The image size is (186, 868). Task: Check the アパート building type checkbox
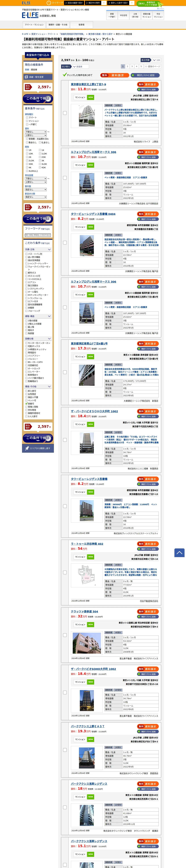tap(27, 118)
